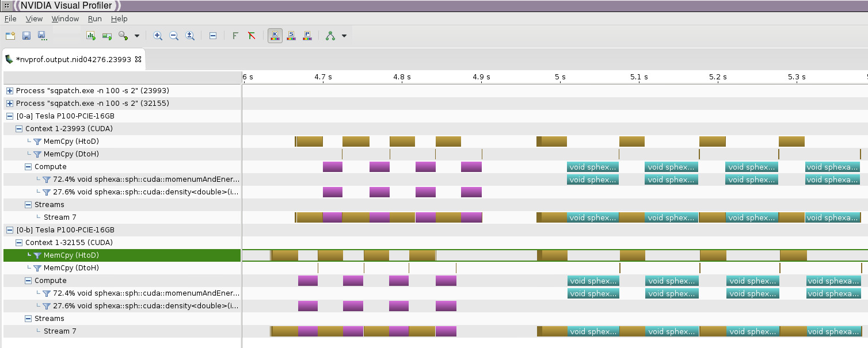Click filter icon on [0-a] MemCpy (HtoD)
The width and height of the screenshot is (868, 348).
pyautogui.click(x=37, y=142)
